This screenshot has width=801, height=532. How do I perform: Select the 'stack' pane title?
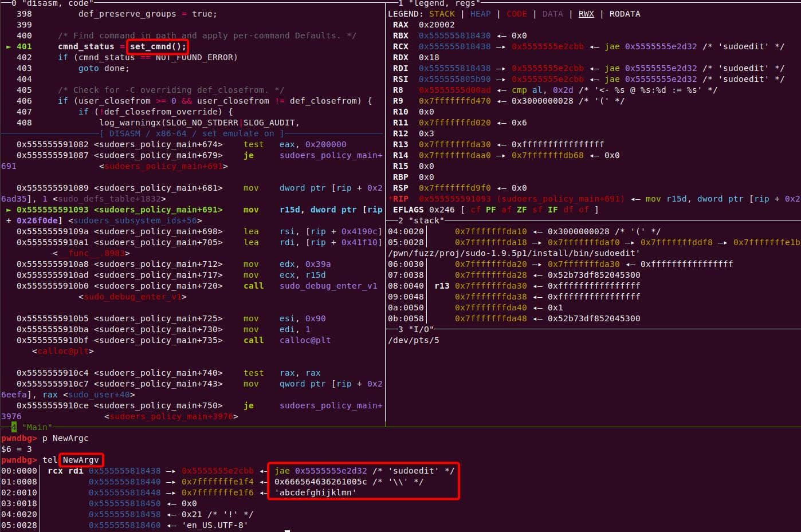(427, 220)
